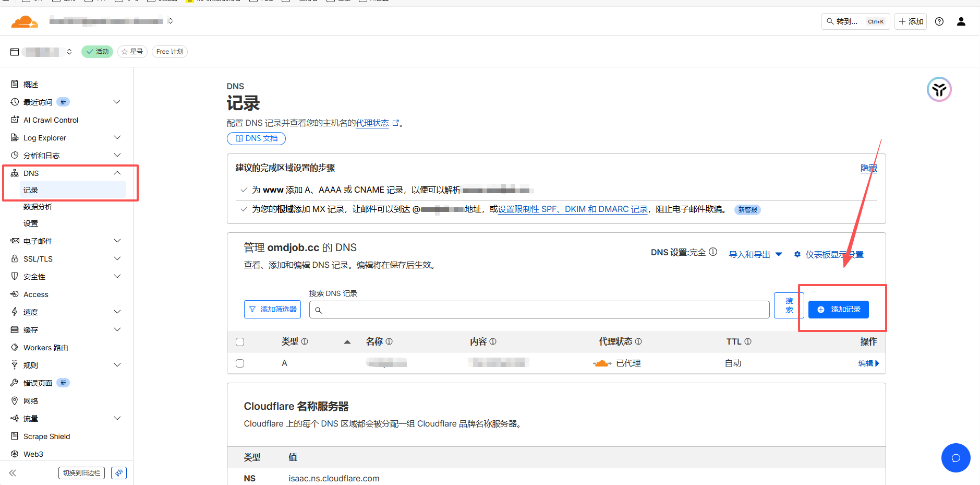Viewport: 980px width, 485px height.
Task: Open the 概述 sidebar item
Action: coord(31,85)
